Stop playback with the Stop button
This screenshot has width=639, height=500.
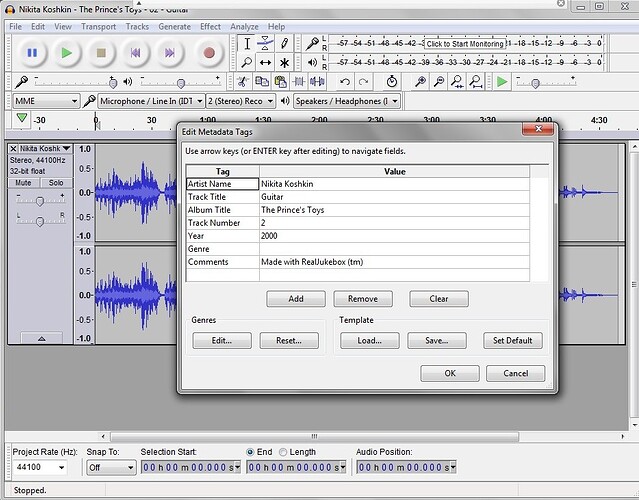(101, 53)
